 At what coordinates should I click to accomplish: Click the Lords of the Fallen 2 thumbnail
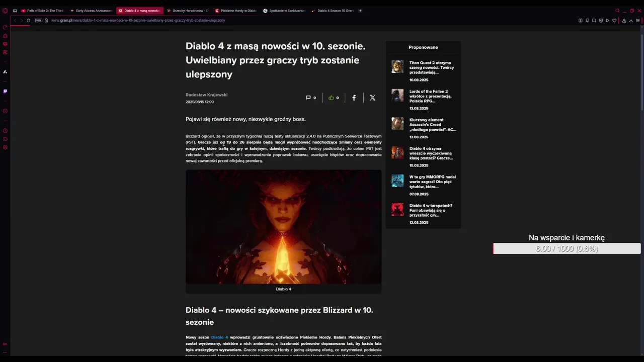[397, 96]
